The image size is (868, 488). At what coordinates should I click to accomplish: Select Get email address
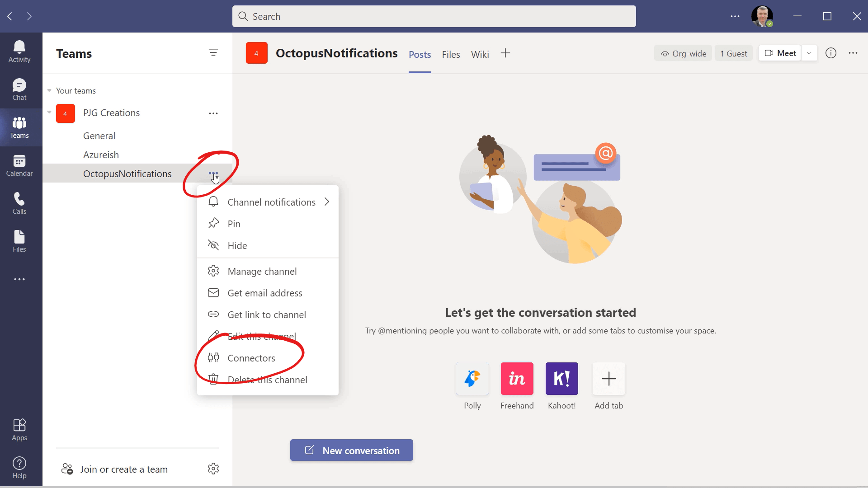coord(268,293)
